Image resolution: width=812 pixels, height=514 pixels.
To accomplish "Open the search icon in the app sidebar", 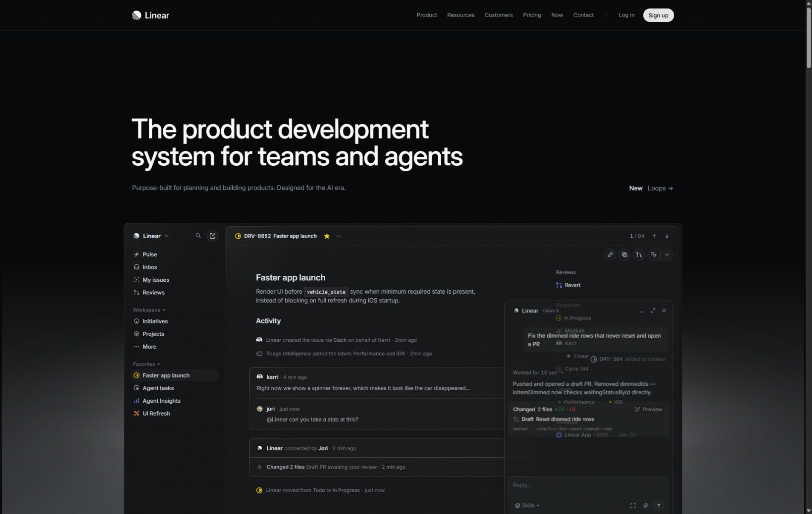I will tap(198, 236).
